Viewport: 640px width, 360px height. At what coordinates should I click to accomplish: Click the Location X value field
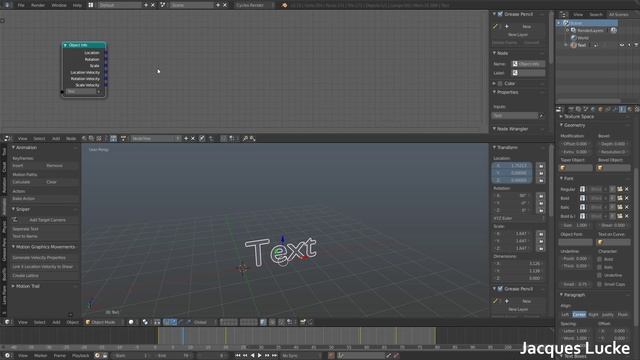[x=513, y=166]
